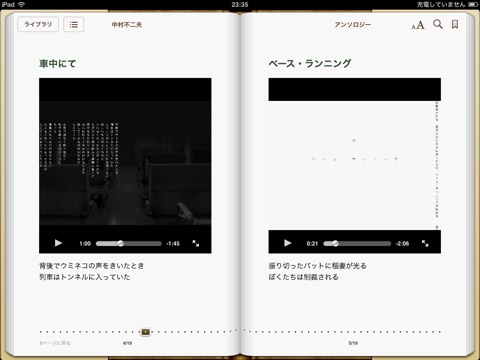The image size is (480, 360).
Task: Select the page scrubber position marker
Action: pos(145,332)
